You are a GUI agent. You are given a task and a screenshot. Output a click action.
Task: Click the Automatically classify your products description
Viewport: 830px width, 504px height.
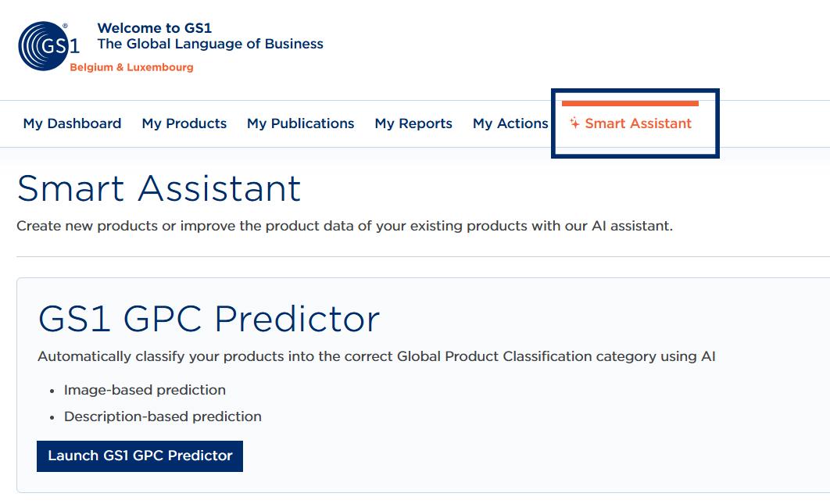coord(376,356)
